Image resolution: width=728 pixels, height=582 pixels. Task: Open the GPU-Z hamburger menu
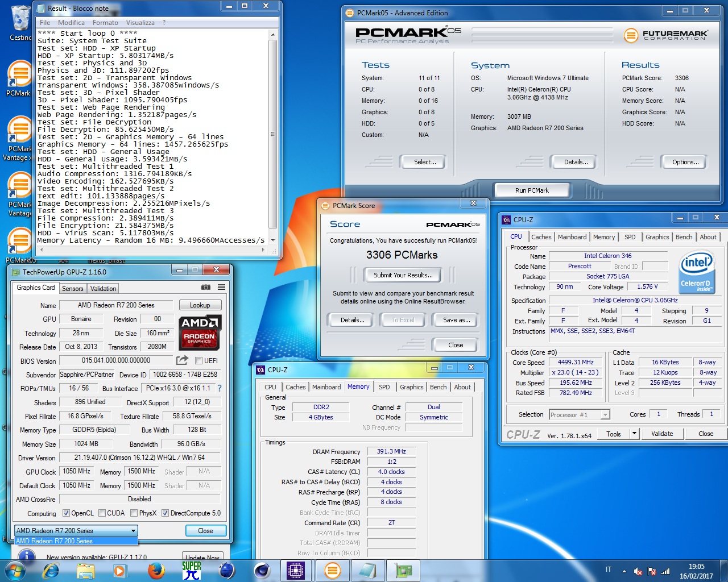tap(222, 288)
